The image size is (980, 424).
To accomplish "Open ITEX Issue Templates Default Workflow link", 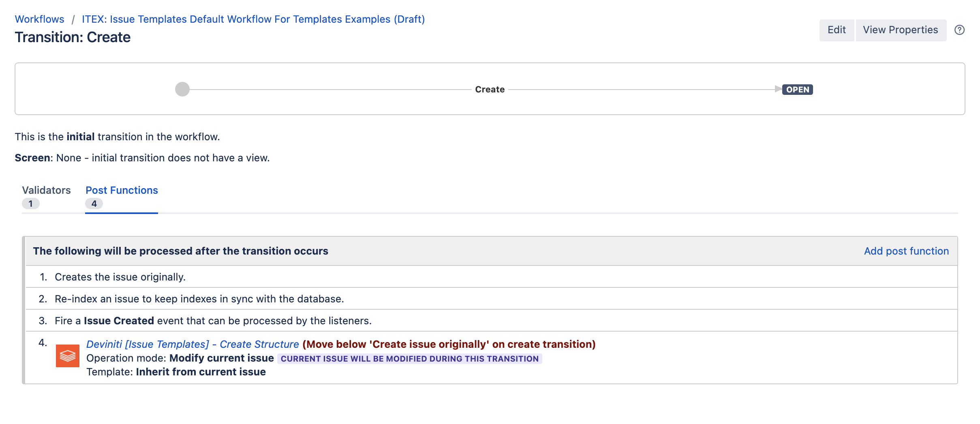I will [x=253, y=19].
